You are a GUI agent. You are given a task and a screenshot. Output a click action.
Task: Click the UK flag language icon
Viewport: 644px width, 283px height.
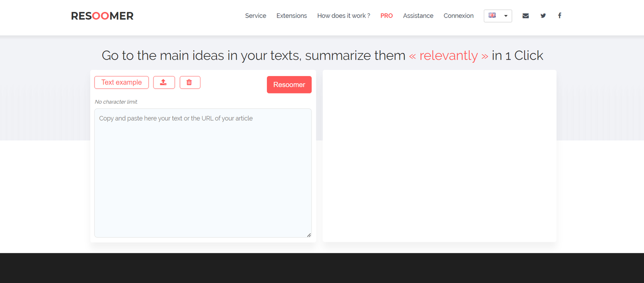[492, 15]
